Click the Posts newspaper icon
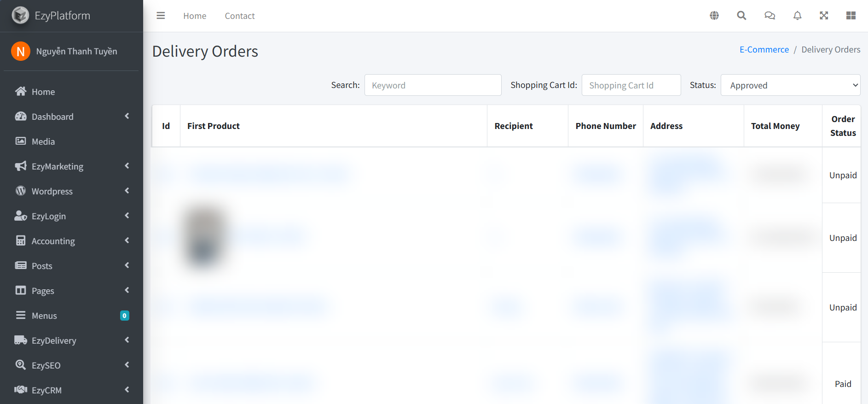Image resolution: width=868 pixels, height=404 pixels. click(21, 265)
